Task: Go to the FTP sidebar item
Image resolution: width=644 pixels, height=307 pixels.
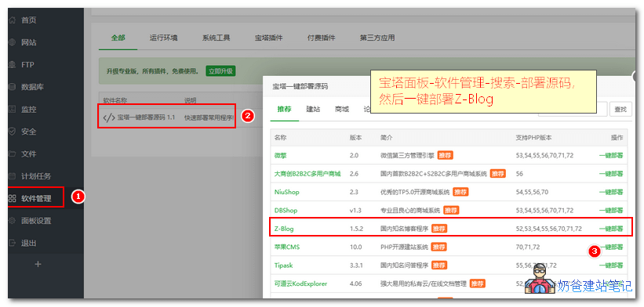Action: [x=27, y=65]
